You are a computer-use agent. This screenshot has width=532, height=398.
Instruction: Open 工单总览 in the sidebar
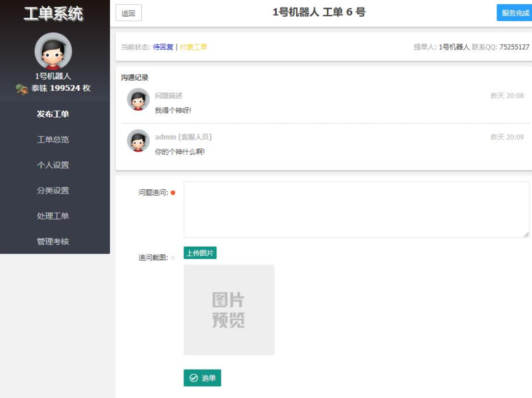53,140
